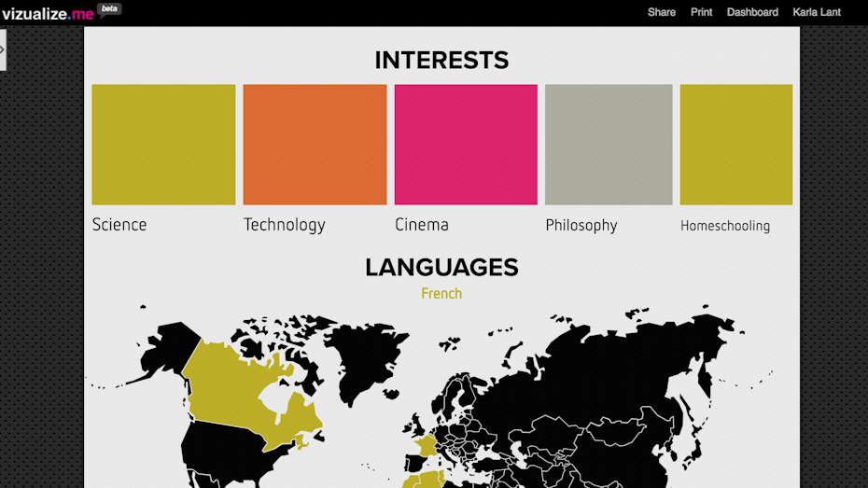Click the pink Cinema interest block
This screenshot has width=868, height=488.
coord(466,145)
